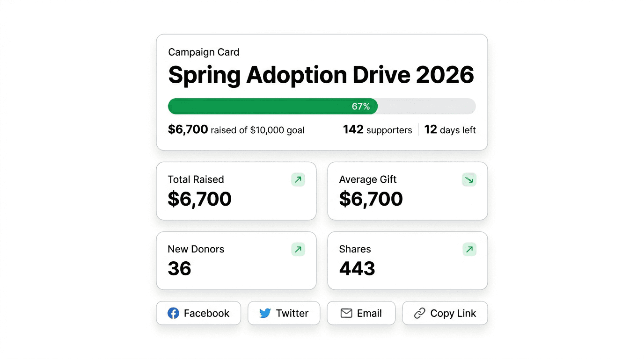Click the 67% progress bar
This screenshot has height=359, width=644.
tap(322, 106)
